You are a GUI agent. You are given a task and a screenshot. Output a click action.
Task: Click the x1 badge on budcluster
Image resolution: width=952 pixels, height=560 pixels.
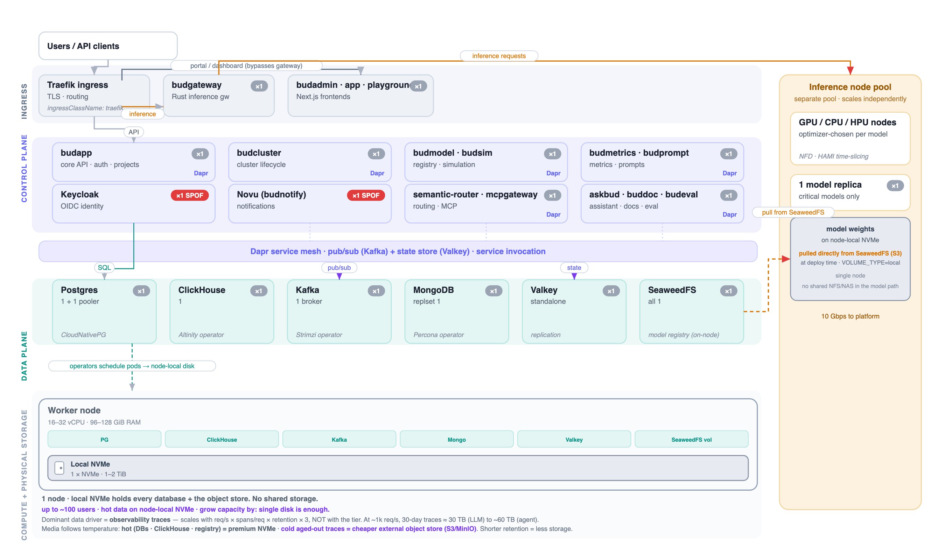[x=376, y=154]
